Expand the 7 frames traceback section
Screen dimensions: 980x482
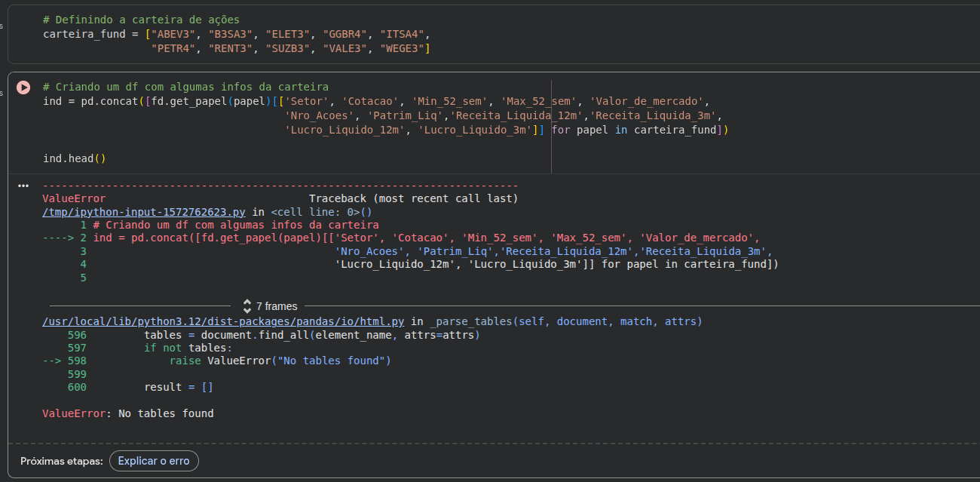coord(276,306)
